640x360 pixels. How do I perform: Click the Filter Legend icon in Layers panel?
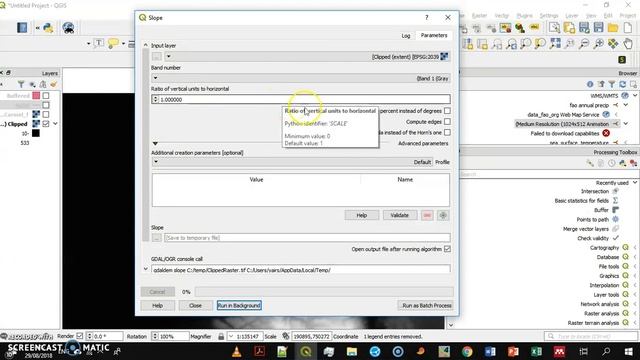(x=20, y=84)
